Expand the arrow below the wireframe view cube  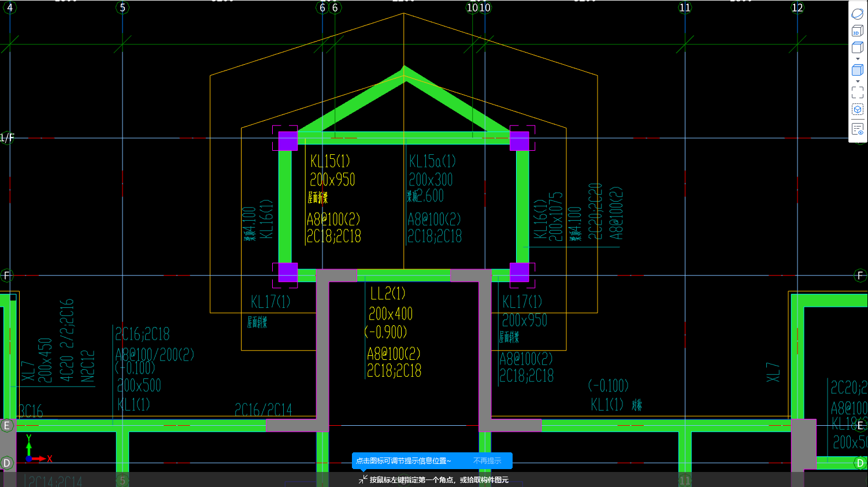(858, 59)
